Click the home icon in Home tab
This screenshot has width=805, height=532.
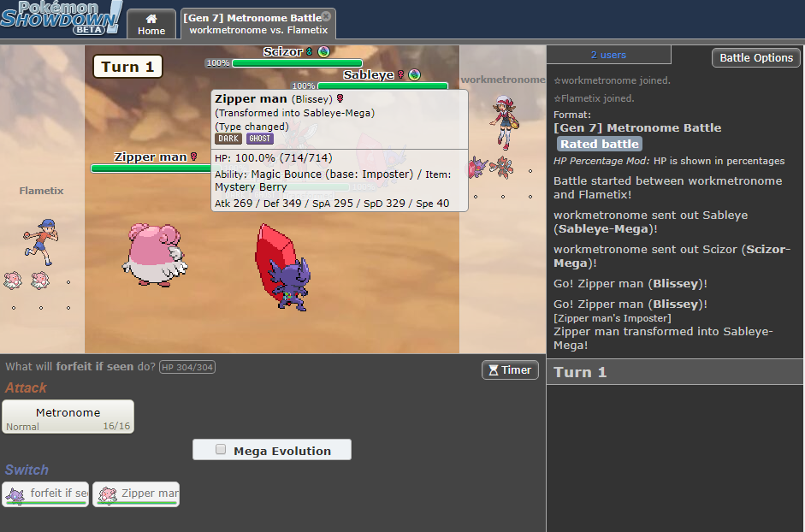[151, 19]
